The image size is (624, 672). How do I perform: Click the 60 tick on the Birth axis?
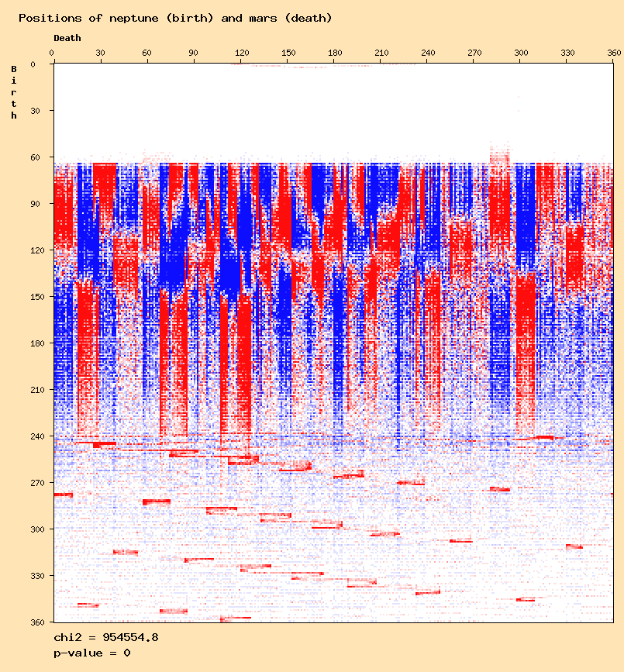pyautogui.click(x=37, y=157)
